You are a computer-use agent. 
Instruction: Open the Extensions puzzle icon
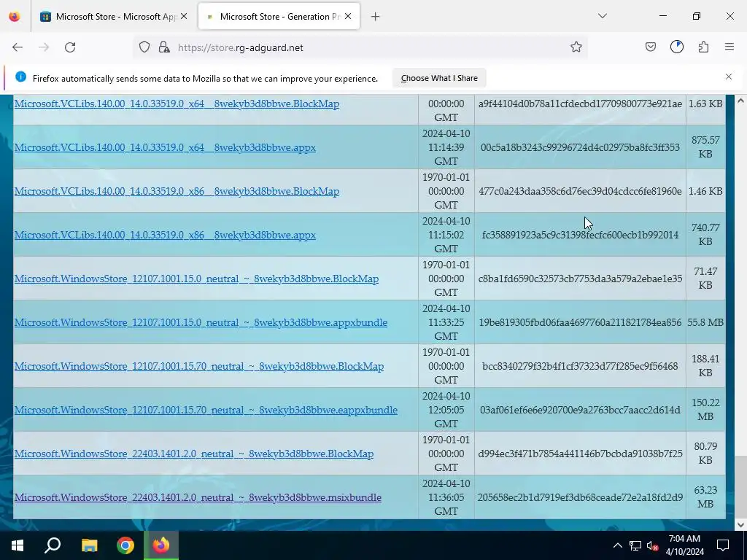pyautogui.click(x=703, y=47)
